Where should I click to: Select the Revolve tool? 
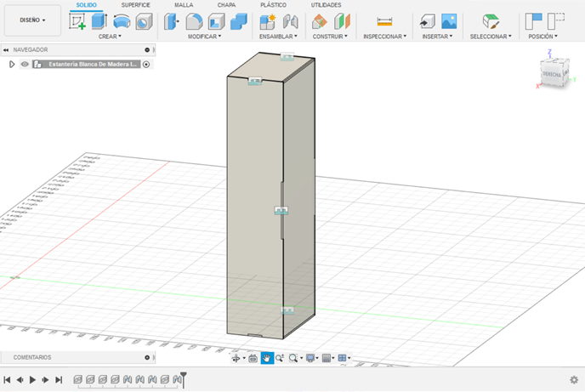click(122, 21)
